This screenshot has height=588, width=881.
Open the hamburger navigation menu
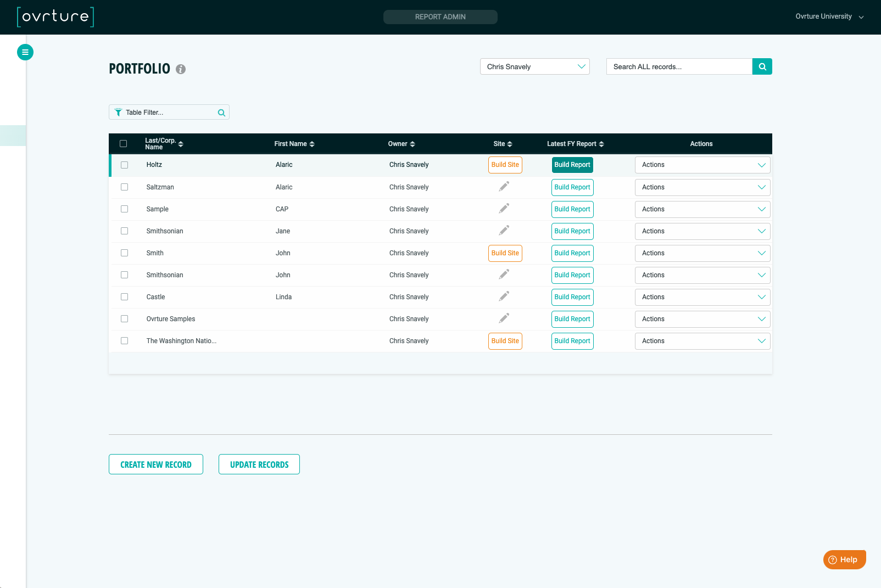coord(25,52)
